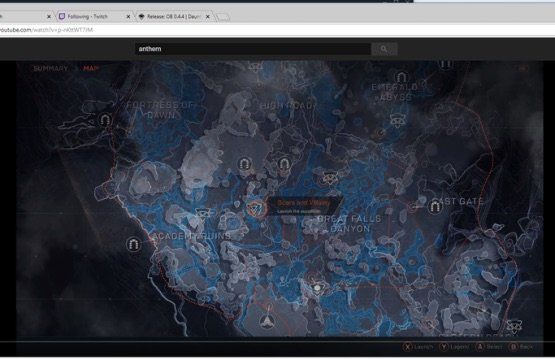Click the small circular marker left of East Gate
555x360 pixels.
pyautogui.click(x=413, y=207)
